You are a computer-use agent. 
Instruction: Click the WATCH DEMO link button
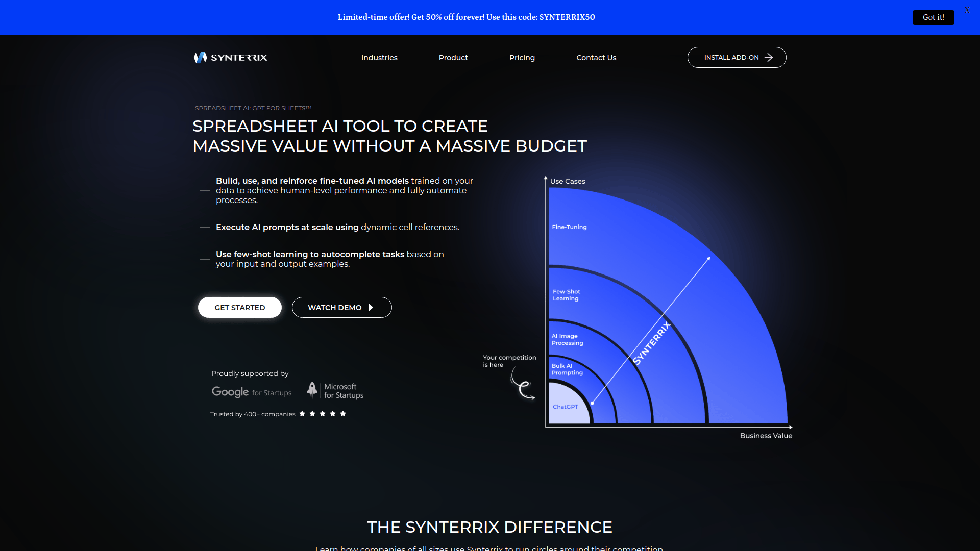tap(341, 308)
